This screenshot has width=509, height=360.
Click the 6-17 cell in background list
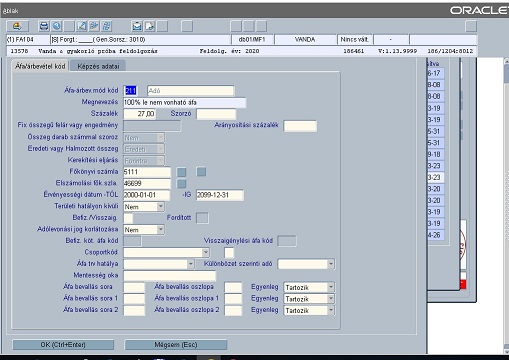tap(435, 73)
